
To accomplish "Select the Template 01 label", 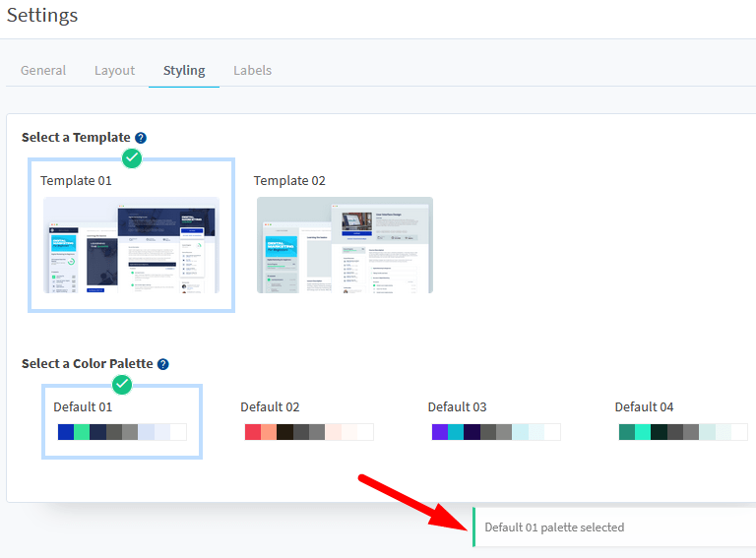I will click(x=76, y=181).
